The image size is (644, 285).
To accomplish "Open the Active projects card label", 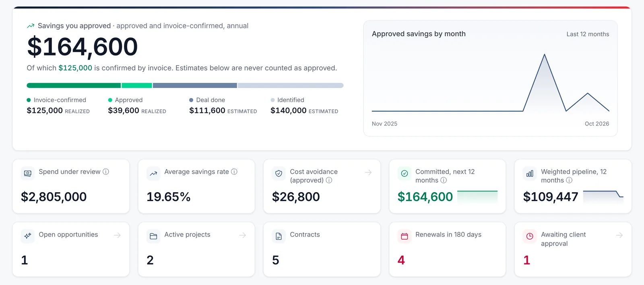I will point(187,235).
